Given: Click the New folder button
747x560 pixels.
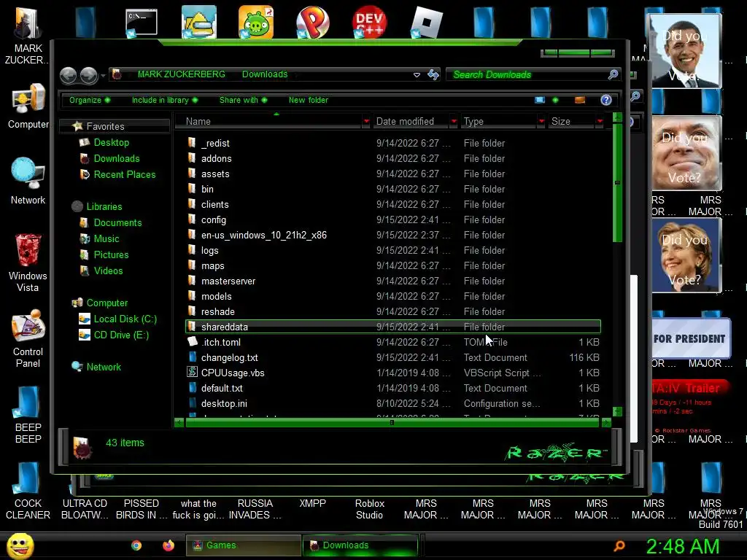Looking at the screenshot, I should coord(309,100).
